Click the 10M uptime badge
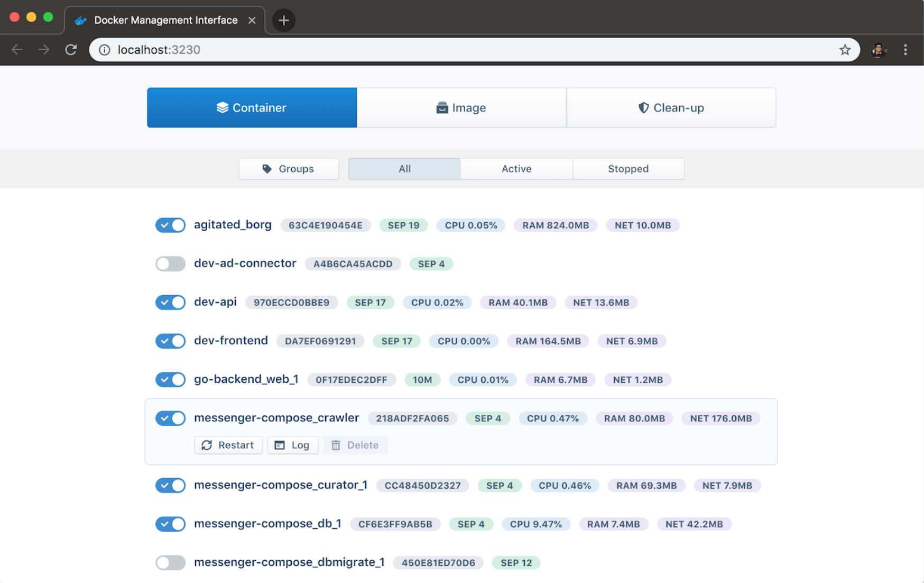Screen dimensions: 924x583 [x=422, y=380]
